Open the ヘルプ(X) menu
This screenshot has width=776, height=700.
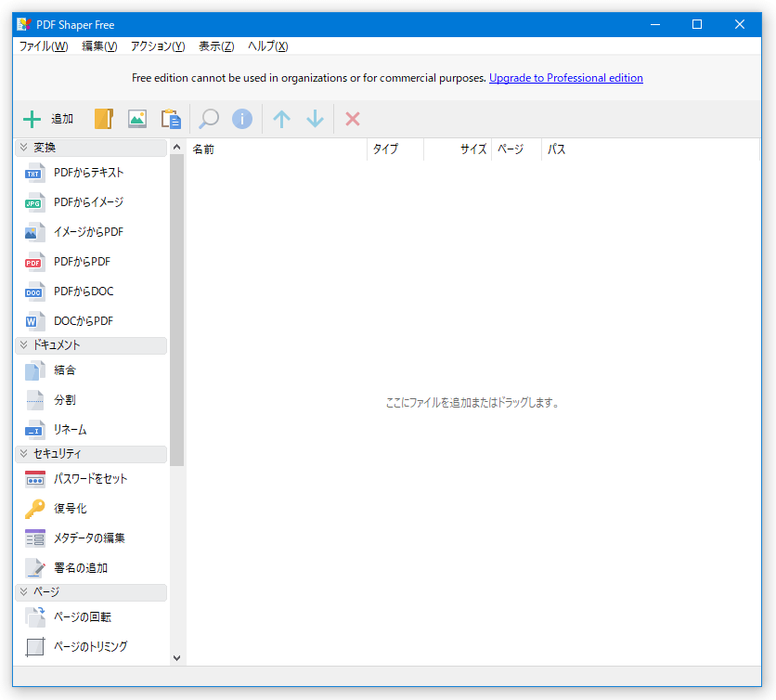267,46
